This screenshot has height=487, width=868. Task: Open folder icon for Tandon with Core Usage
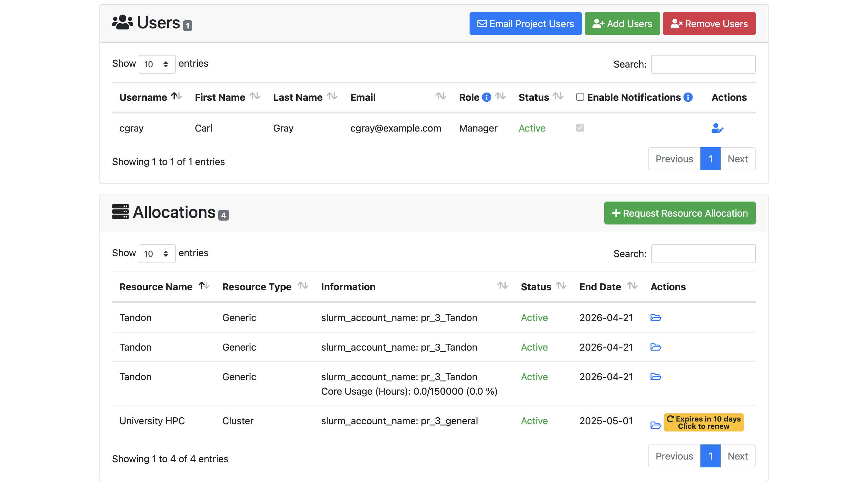[x=656, y=377]
